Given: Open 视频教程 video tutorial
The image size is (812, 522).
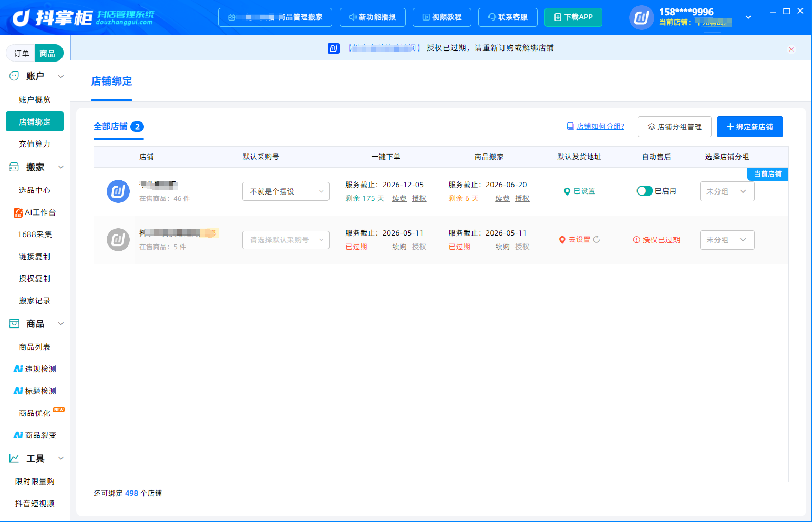Looking at the screenshot, I should [442, 17].
